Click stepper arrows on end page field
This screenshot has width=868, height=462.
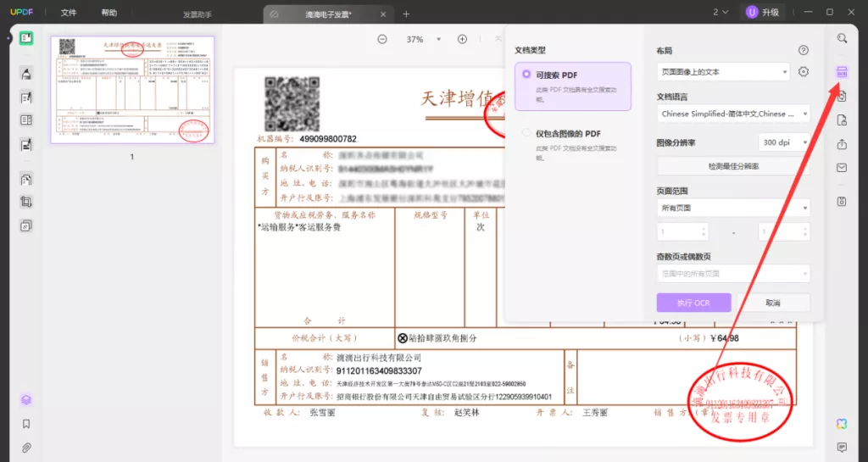tap(805, 231)
